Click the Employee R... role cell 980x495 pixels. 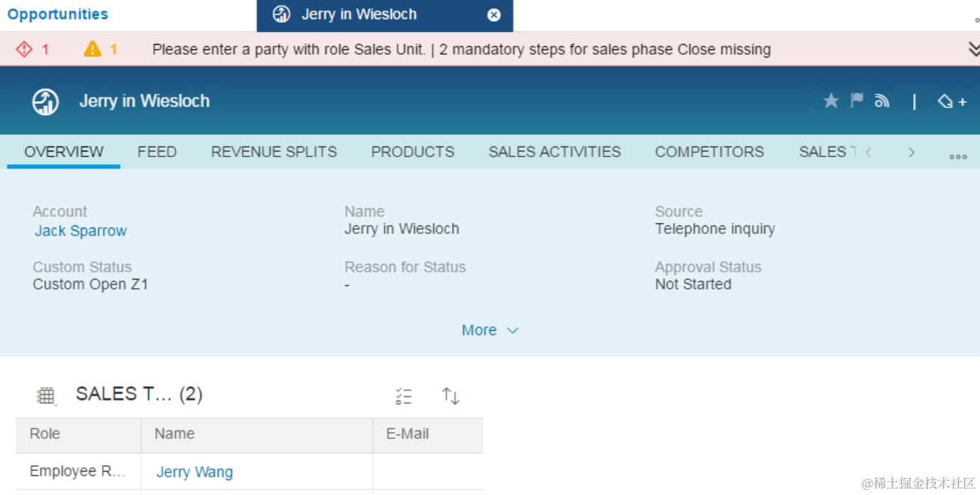click(x=78, y=472)
